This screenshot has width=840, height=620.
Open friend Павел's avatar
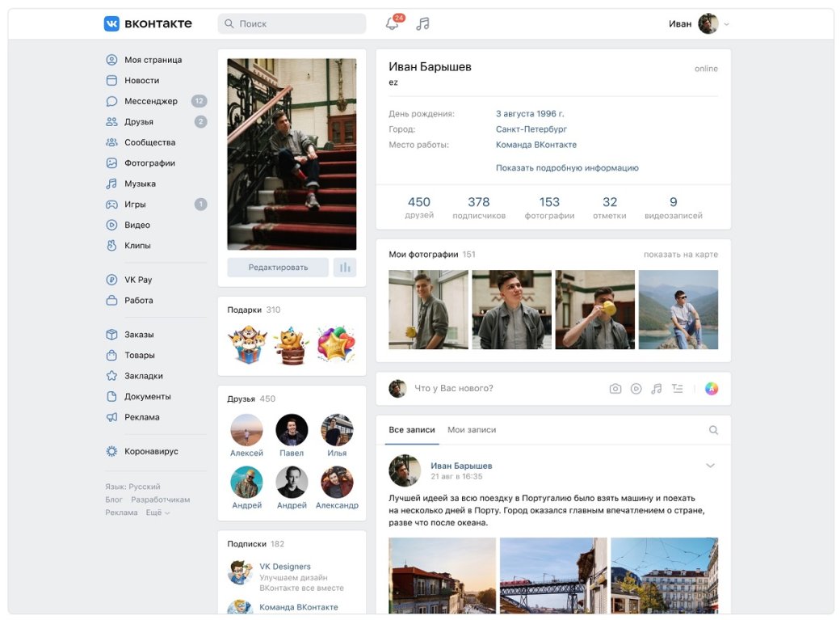(x=292, y=430)
